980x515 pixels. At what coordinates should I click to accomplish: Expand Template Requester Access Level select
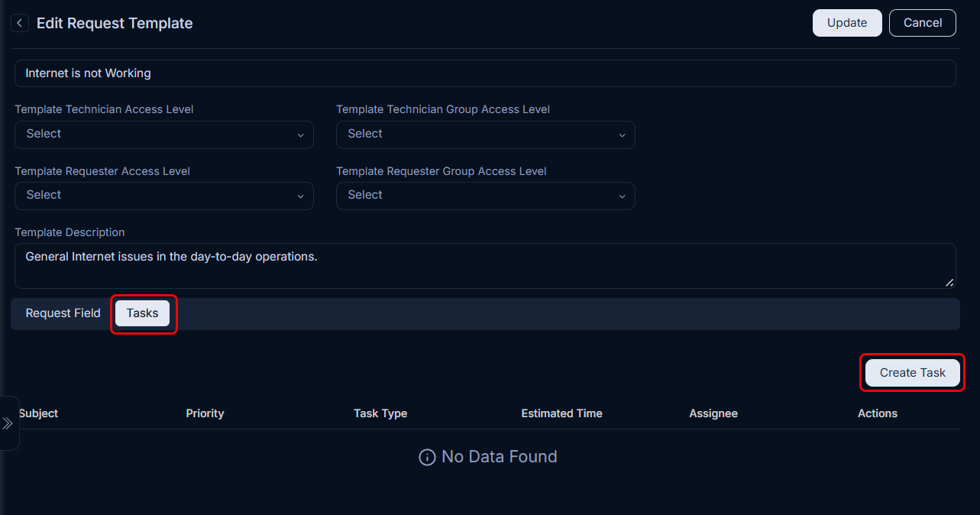[164, 196]
